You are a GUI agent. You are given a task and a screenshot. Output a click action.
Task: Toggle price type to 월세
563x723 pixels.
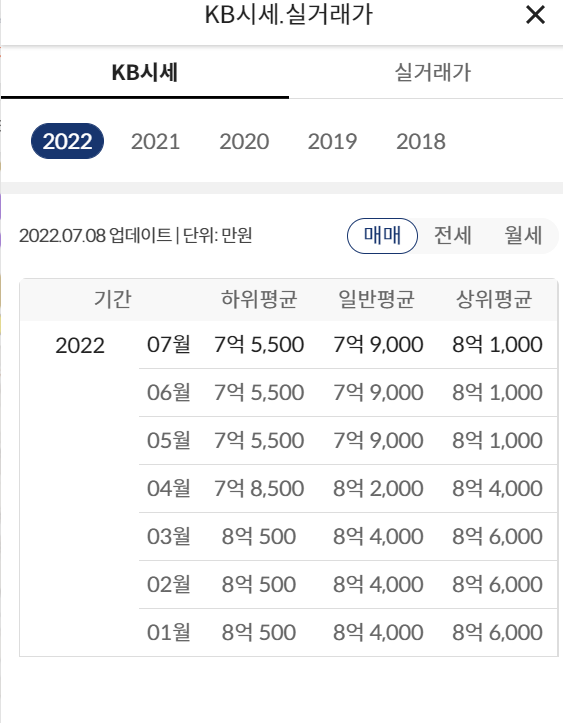click(523, 236)
